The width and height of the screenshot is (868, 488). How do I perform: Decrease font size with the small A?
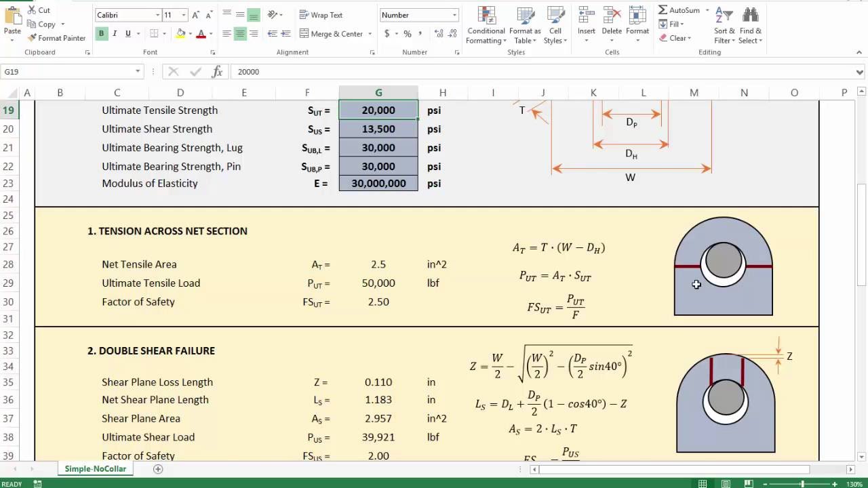(209, 15)
